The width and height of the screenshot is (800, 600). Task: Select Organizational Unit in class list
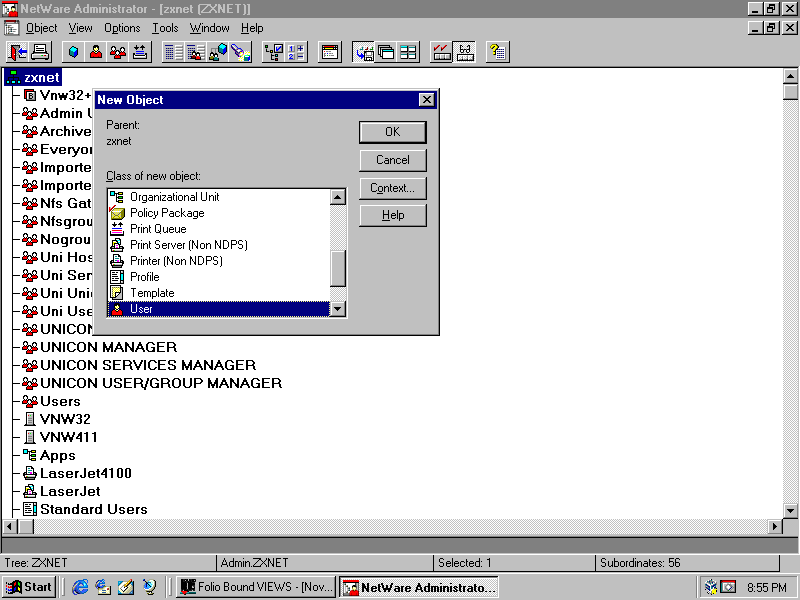(x=219, y=197)
